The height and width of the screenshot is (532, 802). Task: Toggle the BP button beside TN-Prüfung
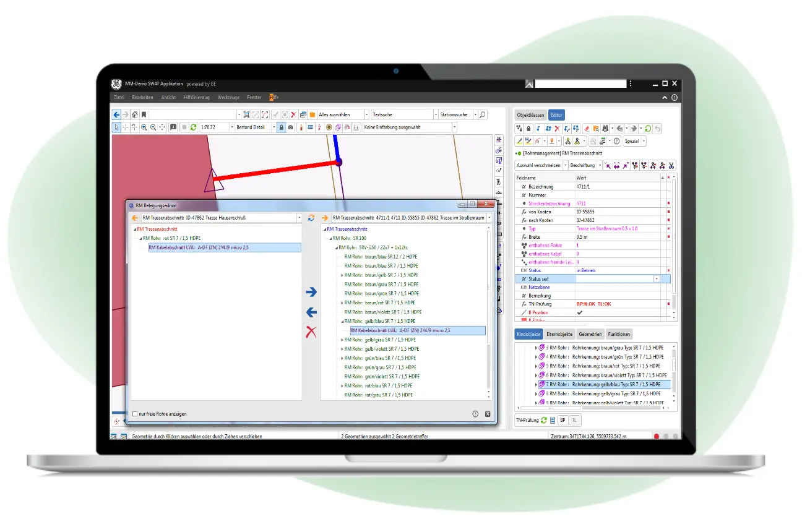pos(563,420)
